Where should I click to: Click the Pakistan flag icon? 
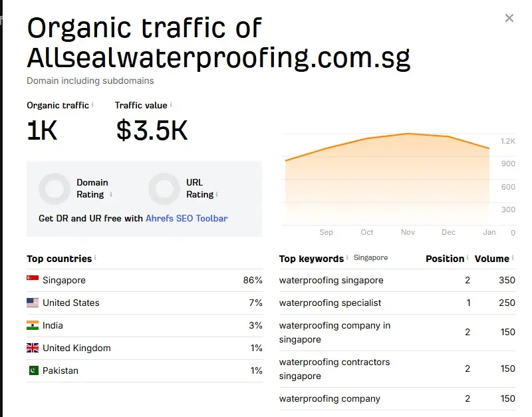tap(33, 370)
